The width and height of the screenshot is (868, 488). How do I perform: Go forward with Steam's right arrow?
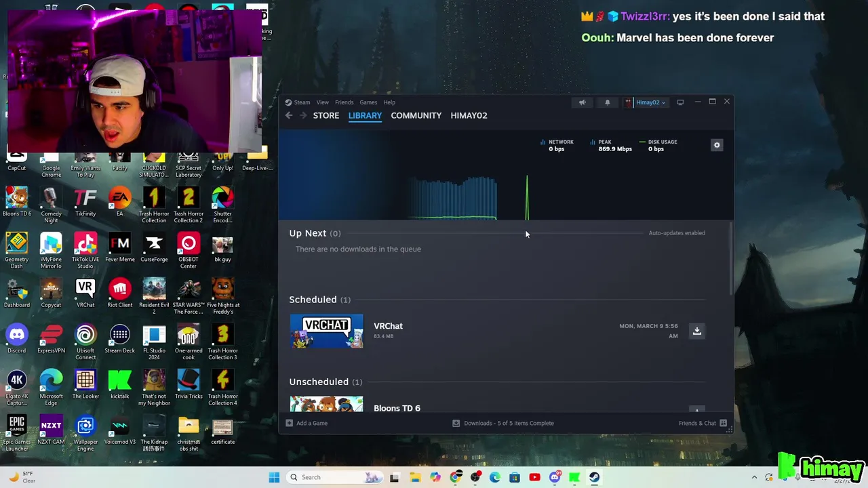click(x=303, y=115)
